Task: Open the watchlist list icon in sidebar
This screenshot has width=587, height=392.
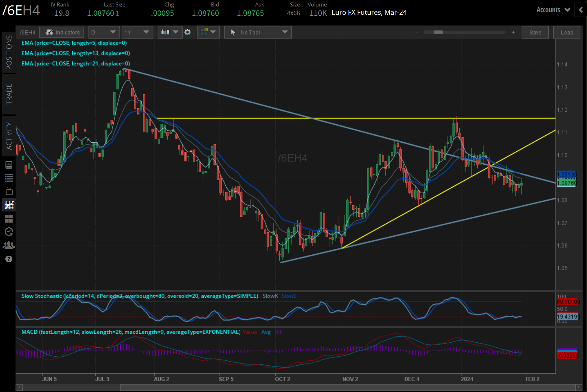Action: tap(9, 178)
